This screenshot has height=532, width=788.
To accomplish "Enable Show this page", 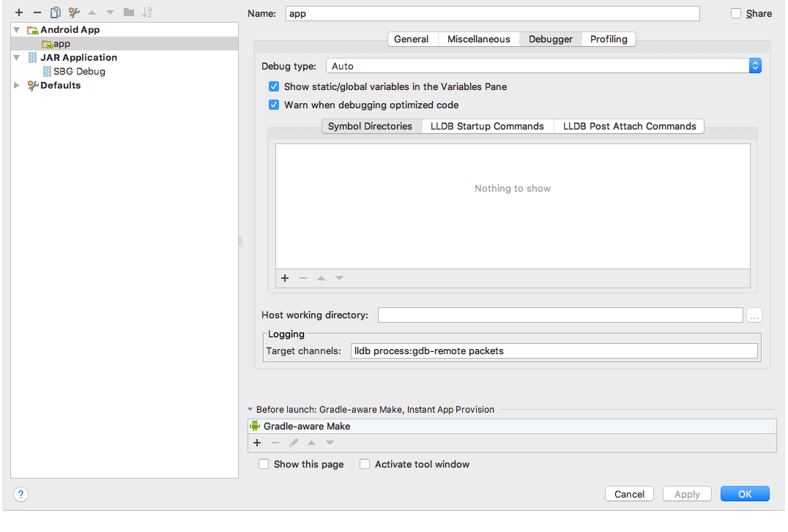I will point(264,465).
